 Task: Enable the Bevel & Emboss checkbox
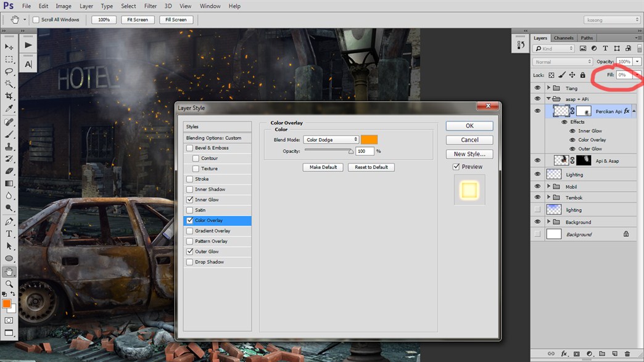(190, 148)
